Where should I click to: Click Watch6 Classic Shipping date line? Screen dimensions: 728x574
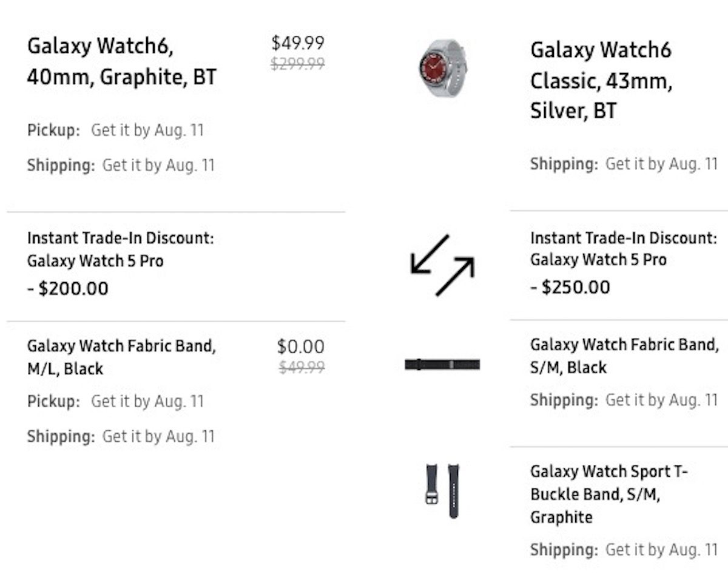pos(624,164)
